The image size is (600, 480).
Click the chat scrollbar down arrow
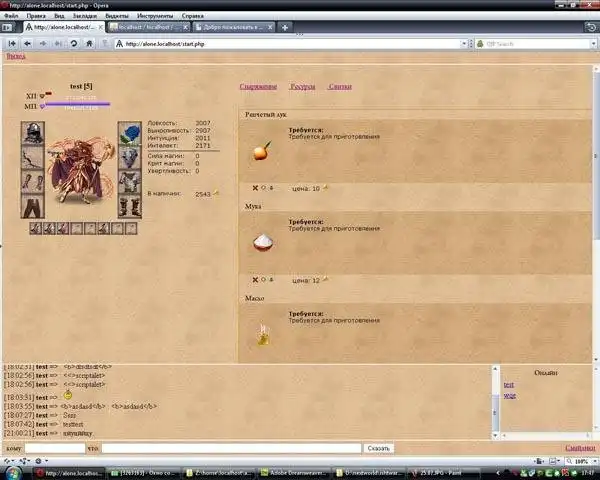[496, 436]
